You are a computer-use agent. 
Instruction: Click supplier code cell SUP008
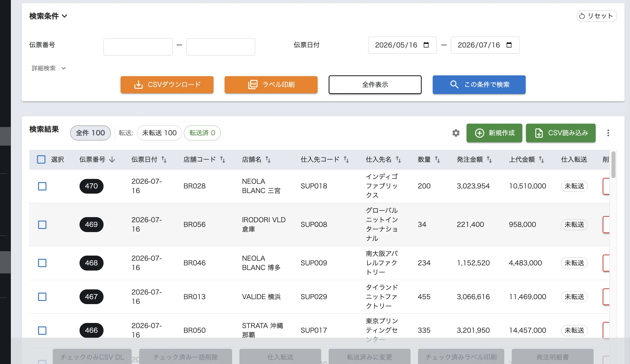pyautogui.click(x=314, y=225)
